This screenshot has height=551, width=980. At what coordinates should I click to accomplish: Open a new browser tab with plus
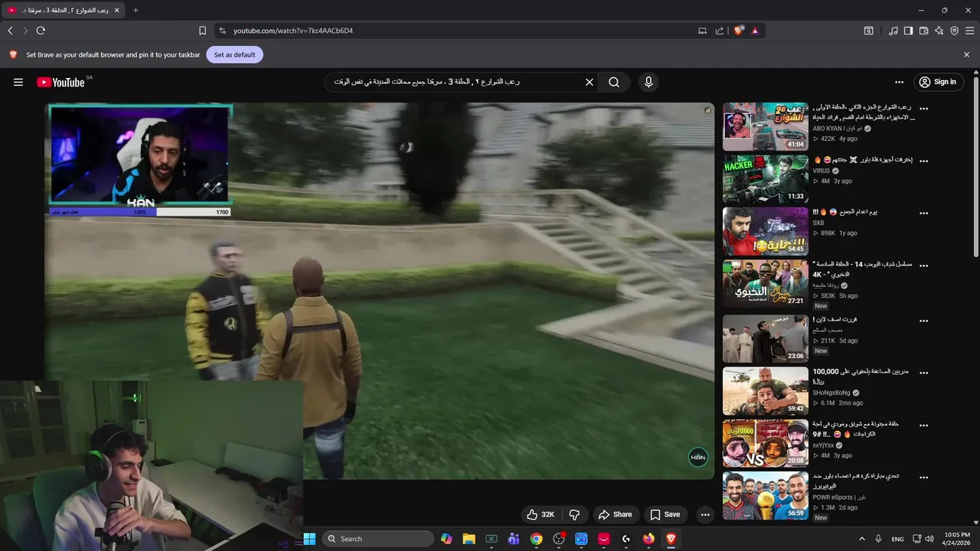coord(136,10)
